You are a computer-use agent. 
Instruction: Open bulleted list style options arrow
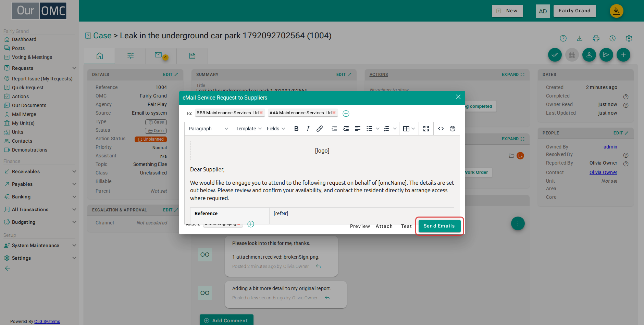378,129
